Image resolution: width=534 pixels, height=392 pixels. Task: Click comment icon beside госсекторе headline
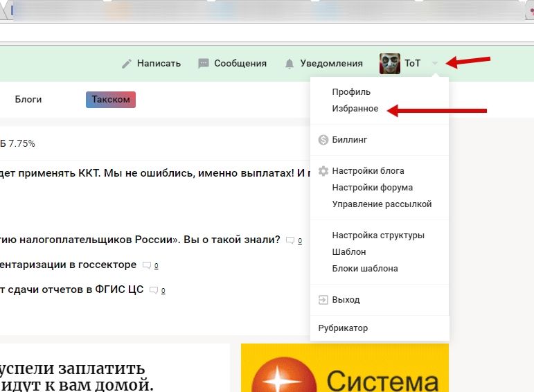[146, 266]
